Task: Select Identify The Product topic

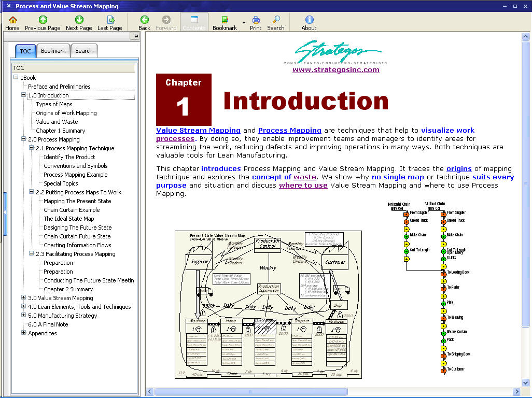Action: point(69,157)
